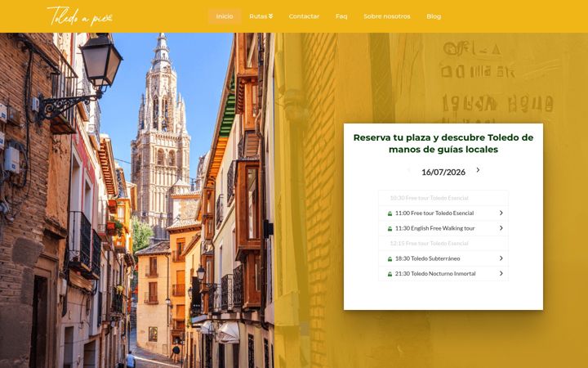The width and height of the screenshot is (588, 368).
Task: Select 21:30 Toledo Nocturno Inmortal tour
Action: coord(443,273)
